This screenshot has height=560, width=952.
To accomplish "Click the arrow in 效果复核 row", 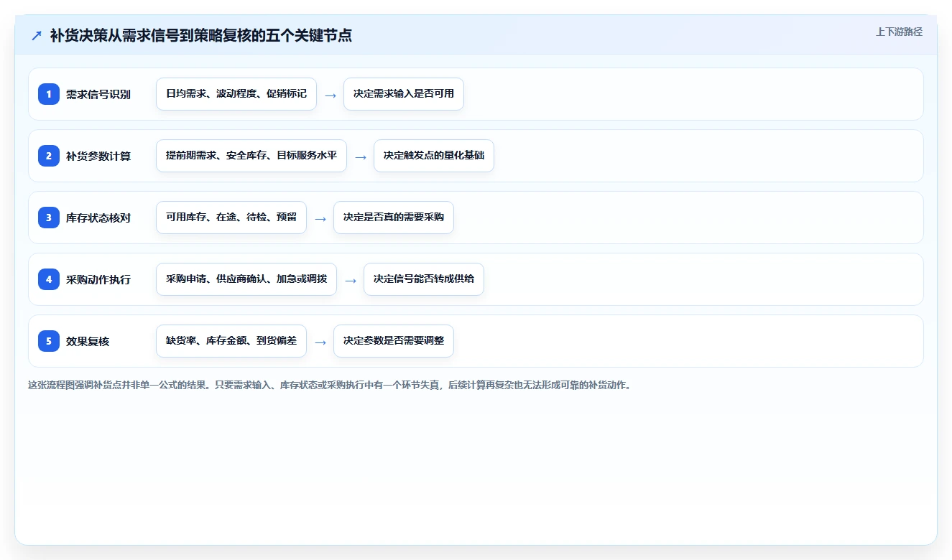I will click(320, 342).
